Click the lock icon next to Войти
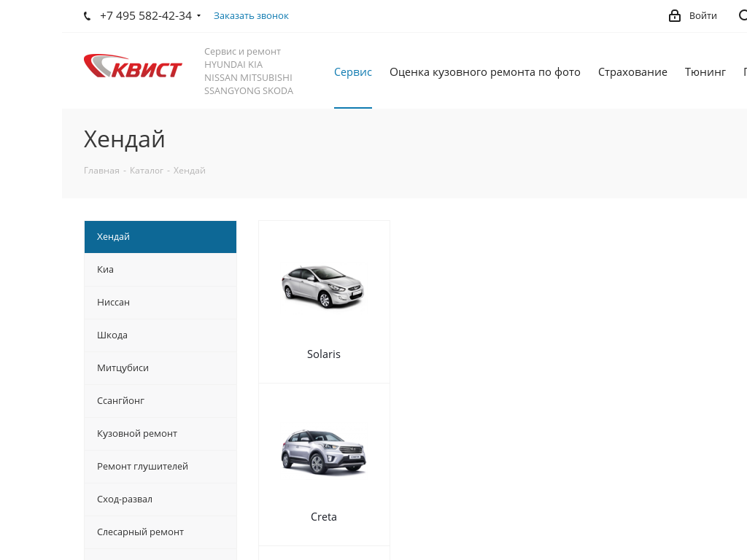This screenshot has width=747, height=560. point(675,16)
